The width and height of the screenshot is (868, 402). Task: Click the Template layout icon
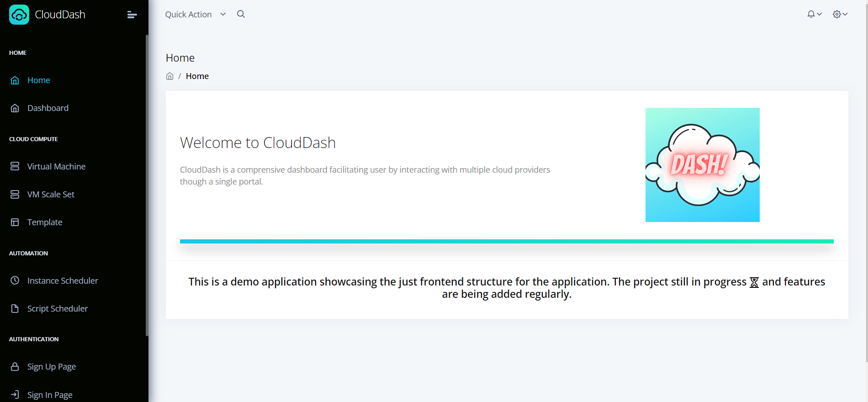[x=15, y=222]
